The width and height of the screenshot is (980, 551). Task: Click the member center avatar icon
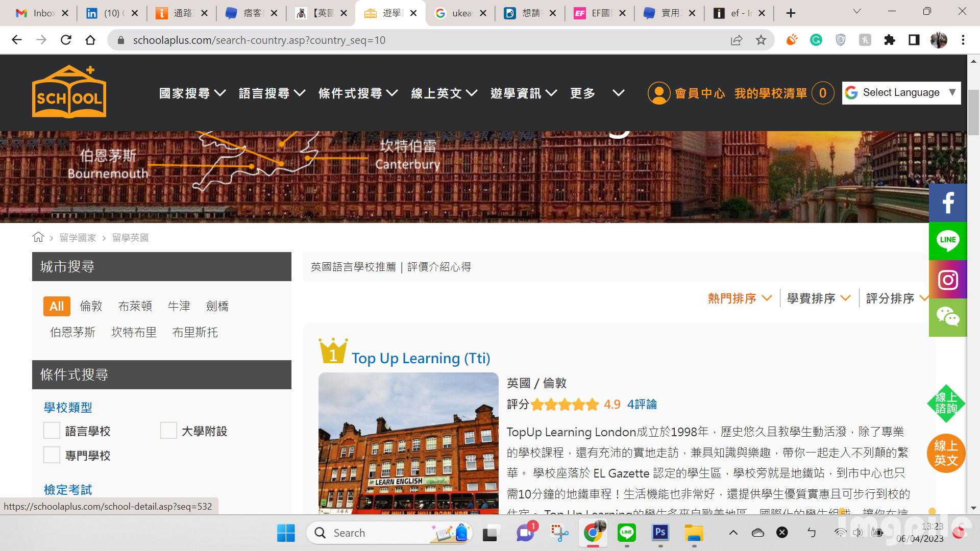658,93
